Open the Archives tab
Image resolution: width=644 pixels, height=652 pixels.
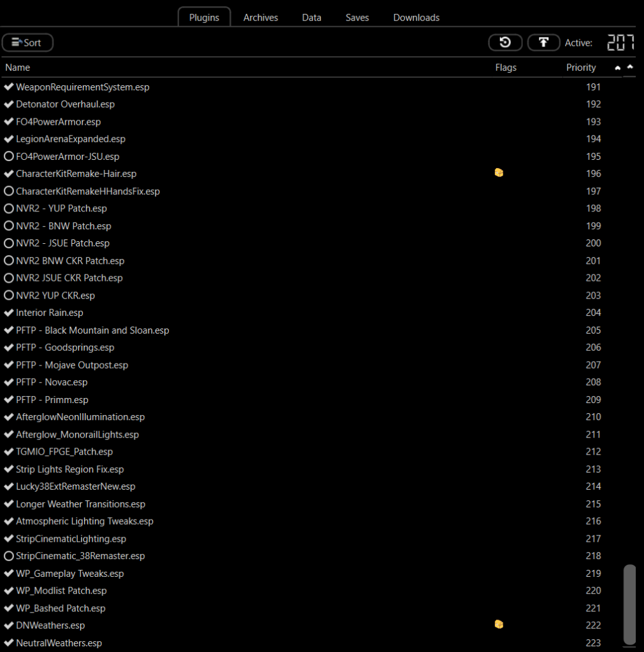tap(261, 17)
